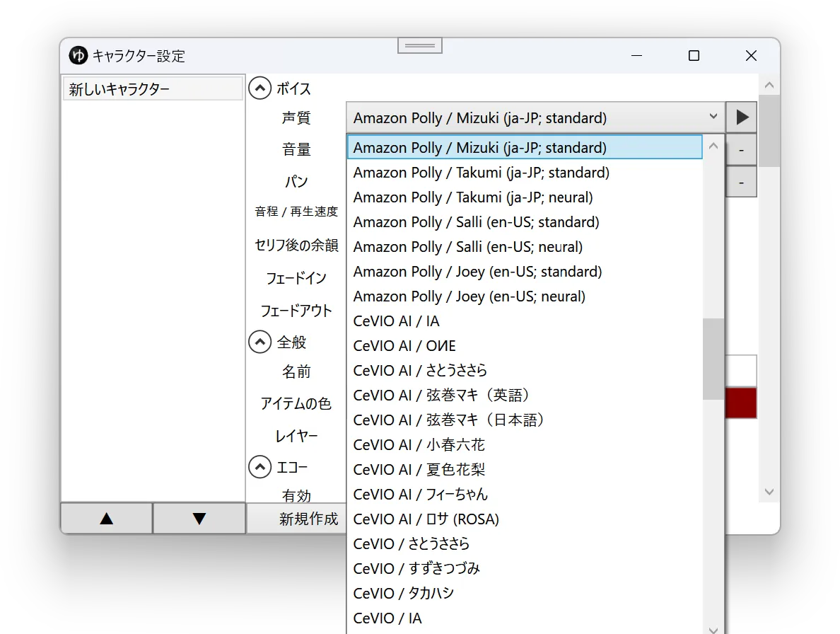Choose Amazon Polly / Salli (en-US; neural)
The image size is (840, 634).
click(x=525, y=246)
